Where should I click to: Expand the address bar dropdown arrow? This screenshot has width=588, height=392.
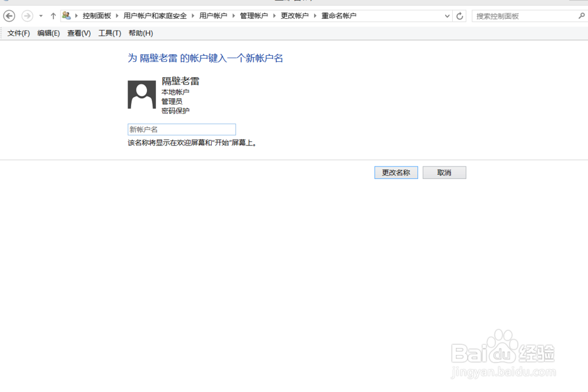(x=448, y=15)
